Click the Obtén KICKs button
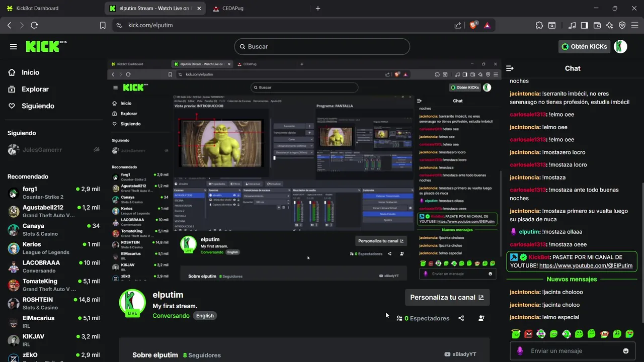Image resolution: width=644 pixels, height=362 pixels. 584,46
